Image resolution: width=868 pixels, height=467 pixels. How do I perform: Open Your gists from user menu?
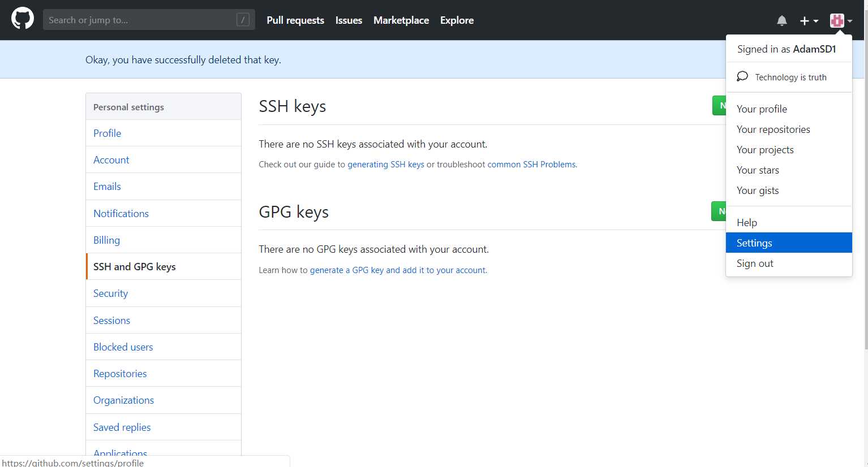tap(789, 191)
